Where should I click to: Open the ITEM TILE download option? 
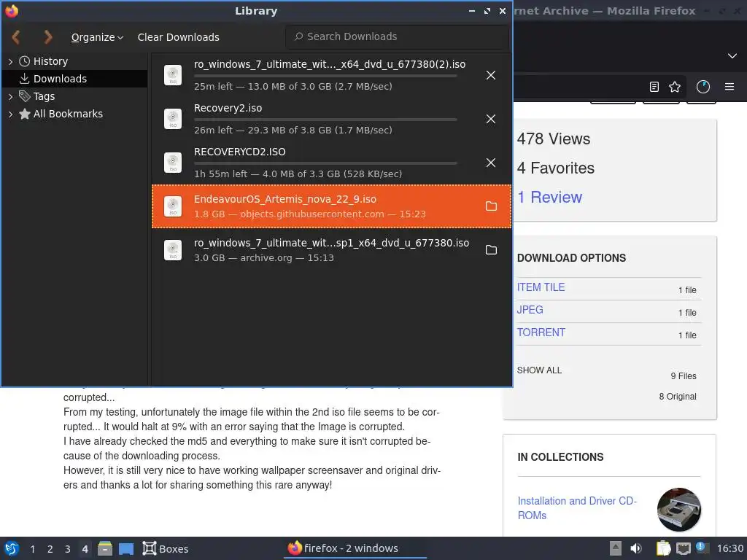pos(541,287)
